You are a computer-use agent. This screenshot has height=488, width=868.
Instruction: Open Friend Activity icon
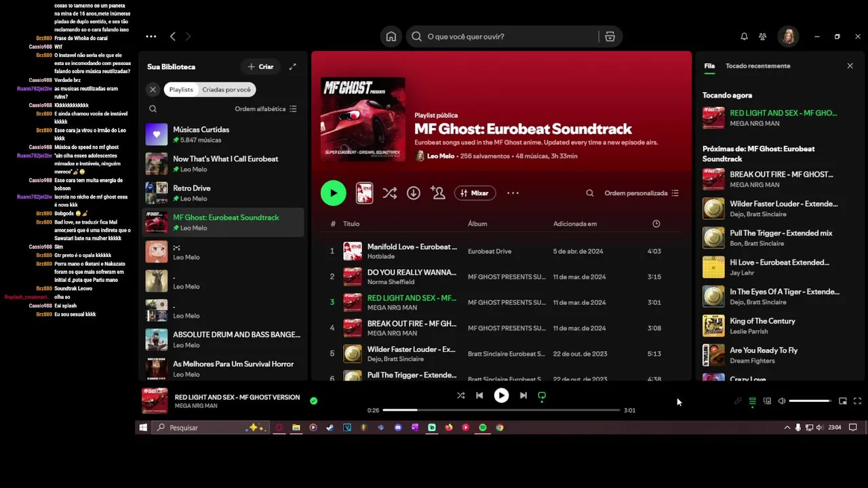[x=763, y=37]
